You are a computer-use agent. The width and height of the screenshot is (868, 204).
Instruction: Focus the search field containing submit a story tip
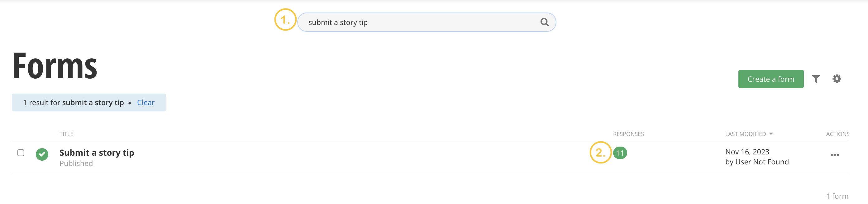pyautogui.click(x=418, y=22)
